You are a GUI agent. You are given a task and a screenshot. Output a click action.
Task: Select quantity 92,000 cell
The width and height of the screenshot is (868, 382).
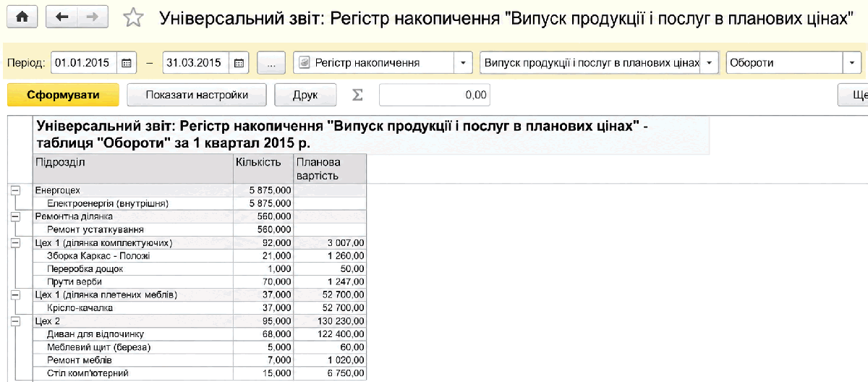pos(263,242)
